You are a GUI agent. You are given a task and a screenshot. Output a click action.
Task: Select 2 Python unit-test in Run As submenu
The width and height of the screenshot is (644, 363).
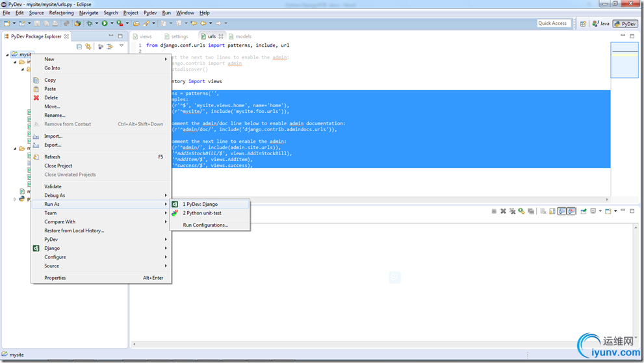(210, 213)
